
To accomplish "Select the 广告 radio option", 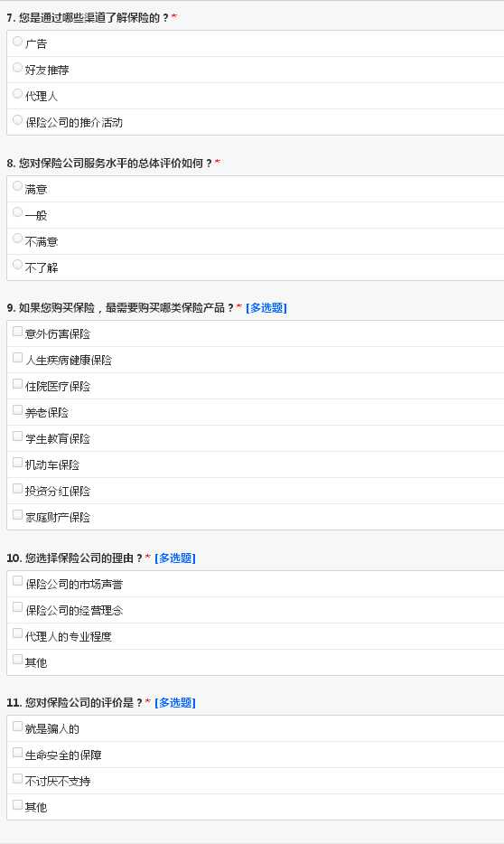I will [x=18, y=42].
